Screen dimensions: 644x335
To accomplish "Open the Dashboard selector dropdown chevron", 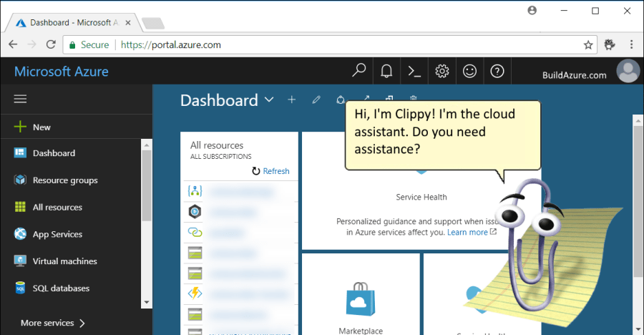I will click(x=269, y=99).
